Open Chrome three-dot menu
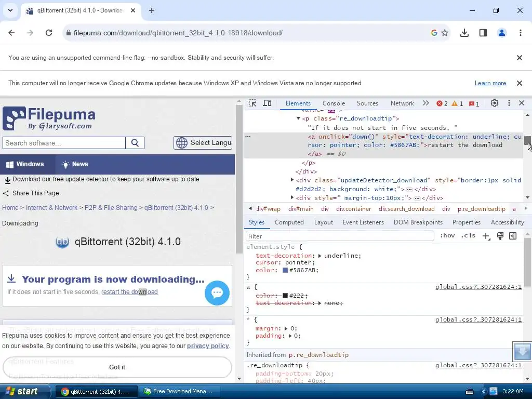 pyautogui.click(x=521, y=33)
